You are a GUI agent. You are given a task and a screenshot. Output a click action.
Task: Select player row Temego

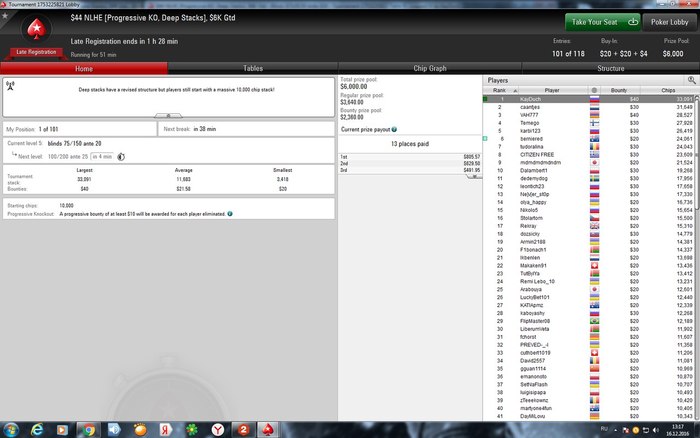point(588,123)
